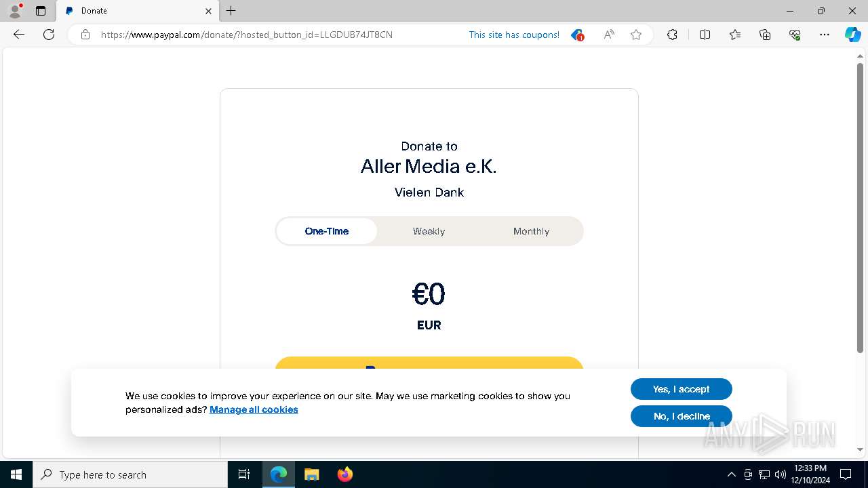Open the clock showing 12:33 PM
This screenshot has width=868, height=488.
click(x=810, y=474)
